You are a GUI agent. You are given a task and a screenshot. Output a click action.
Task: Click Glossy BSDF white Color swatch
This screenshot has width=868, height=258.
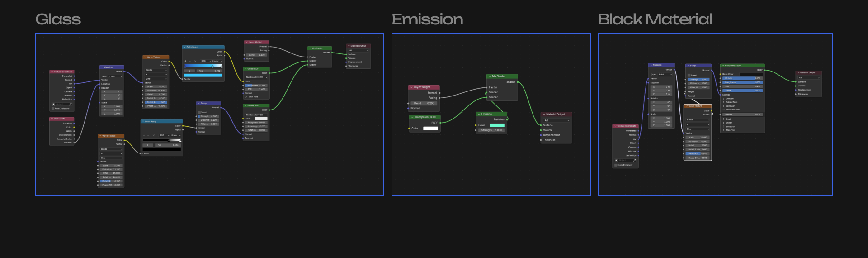pos(261,119)
